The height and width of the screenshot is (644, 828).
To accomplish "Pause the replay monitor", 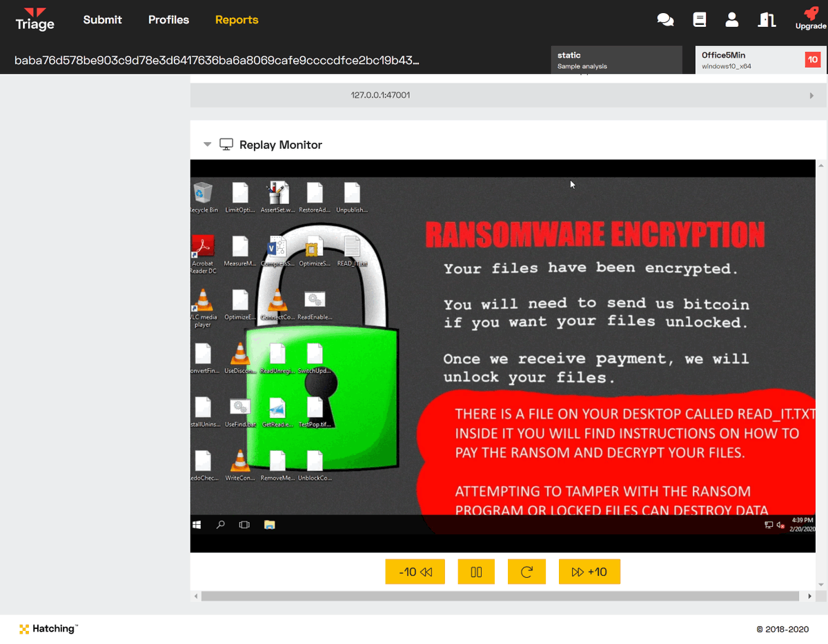I will (x=476, y=572).
